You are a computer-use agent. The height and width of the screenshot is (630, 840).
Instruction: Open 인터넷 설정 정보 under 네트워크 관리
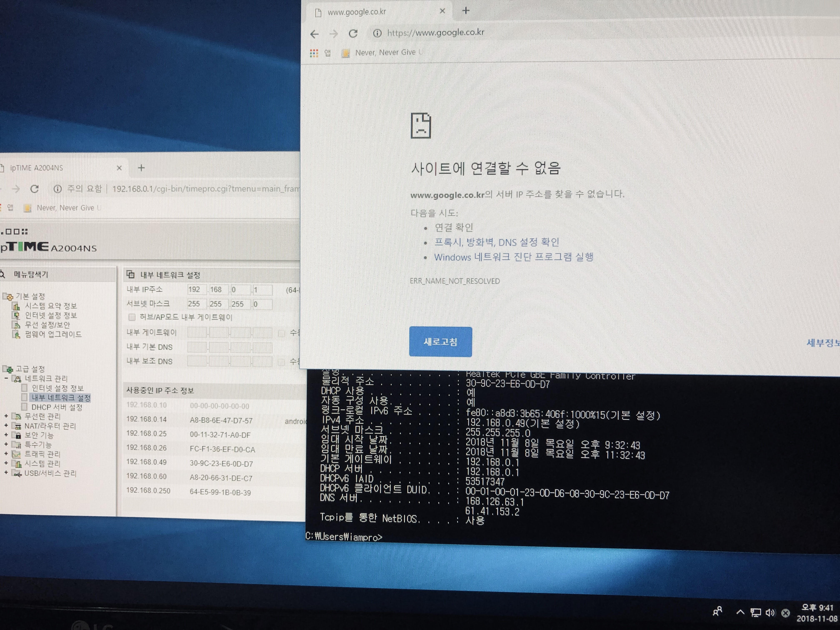(58, 388)
